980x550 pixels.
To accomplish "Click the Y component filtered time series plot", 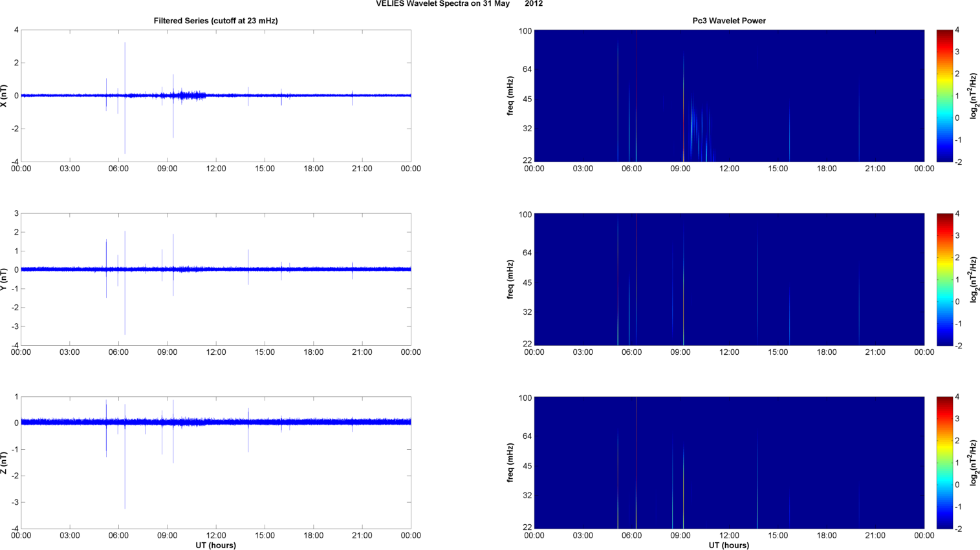I will point(216,279).
